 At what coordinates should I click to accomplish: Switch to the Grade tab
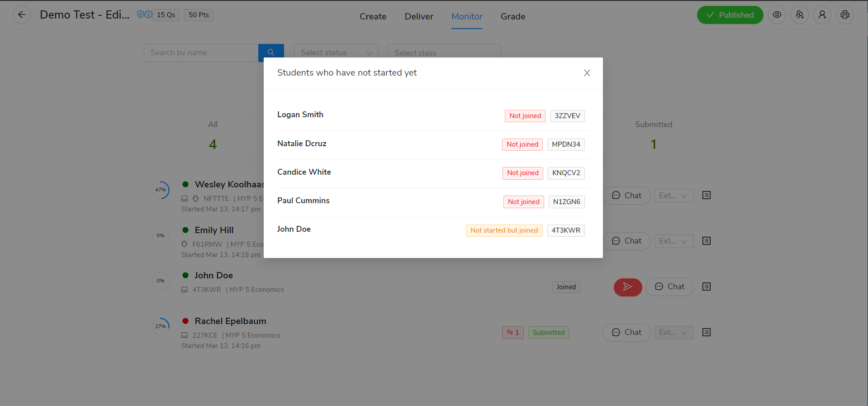click(x=512, y=17)
